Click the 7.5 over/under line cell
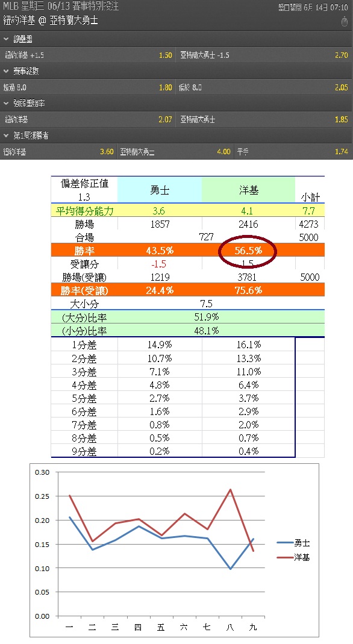The image size is (353, 644). pos(206,304)
